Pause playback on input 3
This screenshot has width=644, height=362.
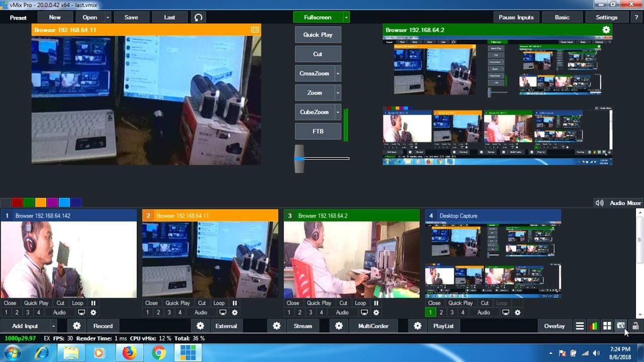pos(376,303)
